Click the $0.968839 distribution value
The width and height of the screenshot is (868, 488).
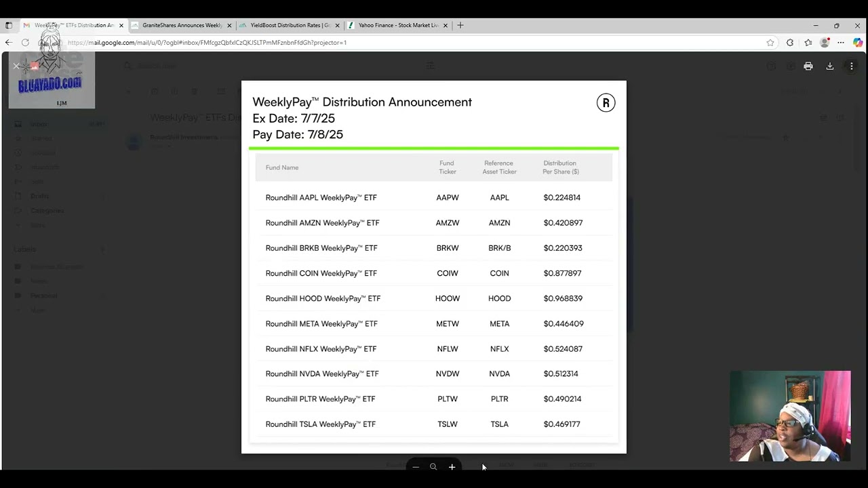point(563,298)
